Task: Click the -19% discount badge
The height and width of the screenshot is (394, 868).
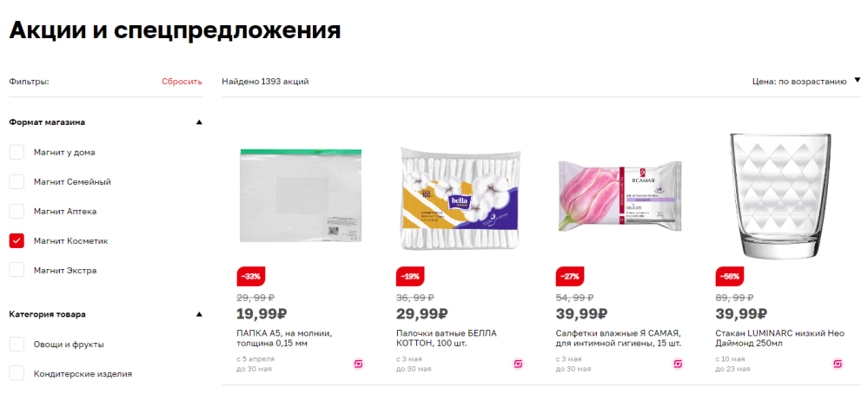Action: coord(411,276)
